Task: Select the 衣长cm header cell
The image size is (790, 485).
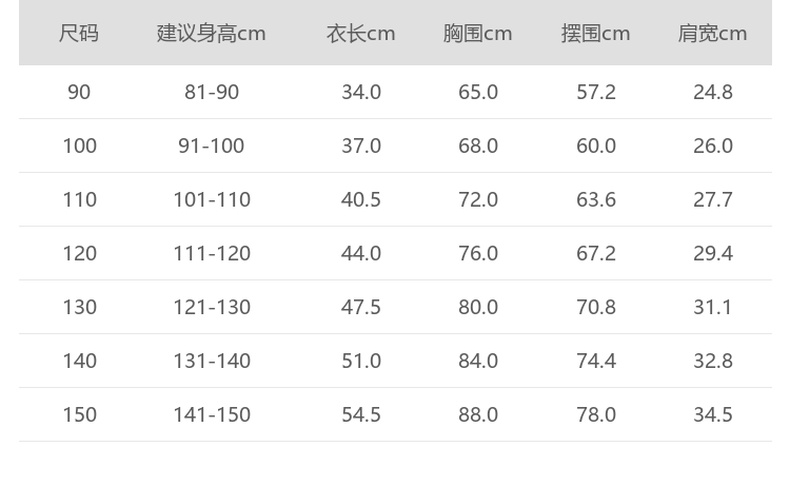Action: 360,34
